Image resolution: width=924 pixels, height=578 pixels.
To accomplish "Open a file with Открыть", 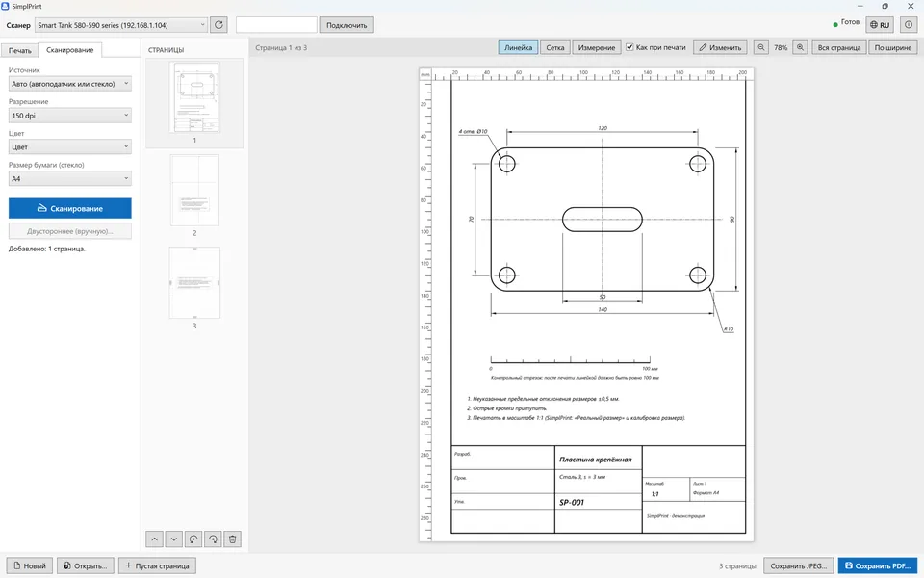I will tap(86, 565).
